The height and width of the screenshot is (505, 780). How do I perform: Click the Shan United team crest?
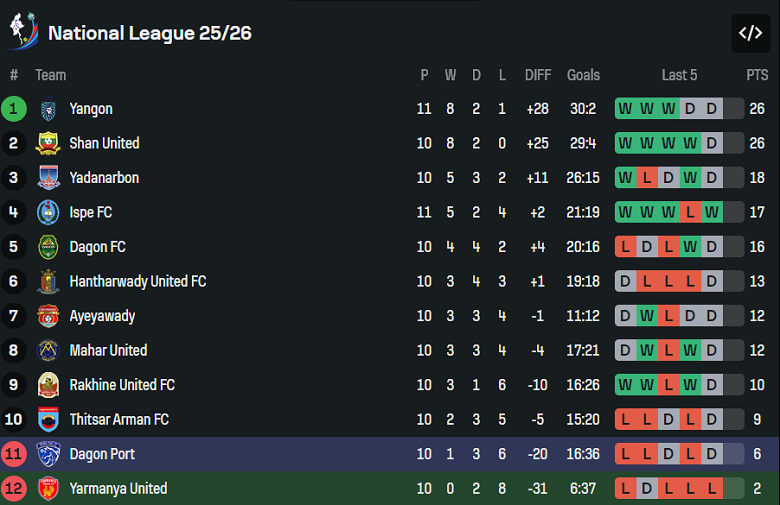click(x=48, y=143)
